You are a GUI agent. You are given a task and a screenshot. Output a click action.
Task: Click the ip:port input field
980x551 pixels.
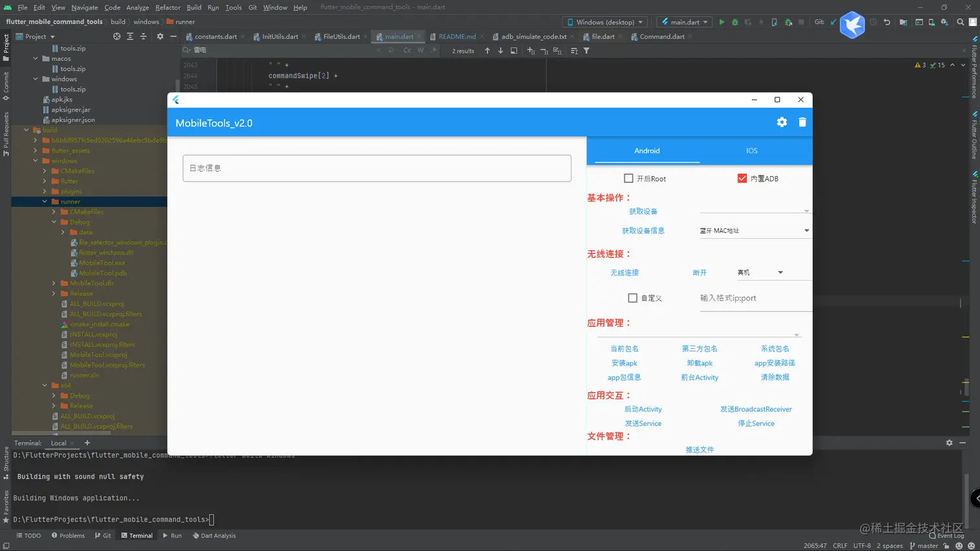pyautogui.click(x=755, y=298)
